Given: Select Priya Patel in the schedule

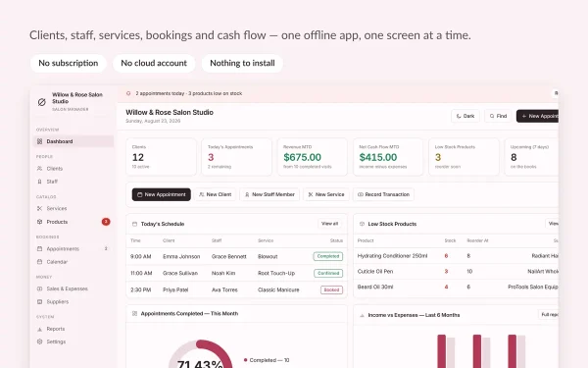Looking at the screenshot, I should click(175, 289).
